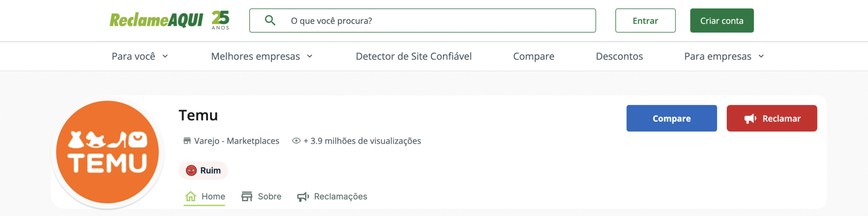Image resolution: width=868 pixels, height=216 pixels.
Task: Click the Criar conta button
Action: point(722,21)
